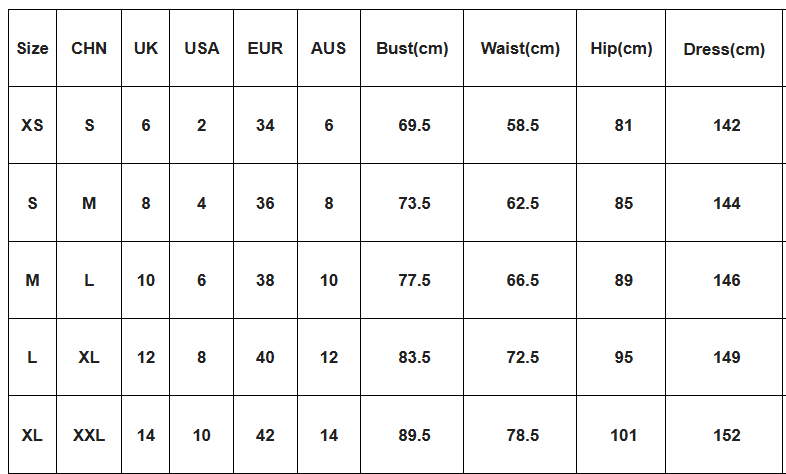
Task: Select waist value 78.5
Action: click(522, 435)
